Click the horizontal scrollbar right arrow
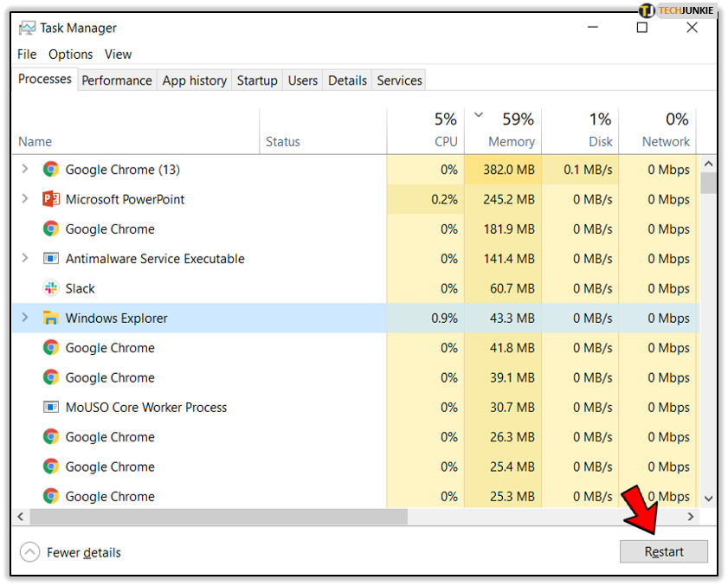The image size is (728, 586). [x=691, y=517]
